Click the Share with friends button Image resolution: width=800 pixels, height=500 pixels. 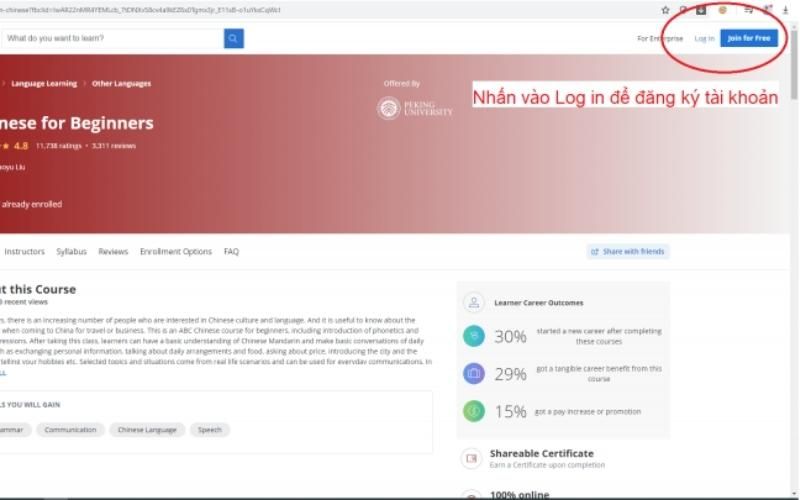tap(628, 252)
